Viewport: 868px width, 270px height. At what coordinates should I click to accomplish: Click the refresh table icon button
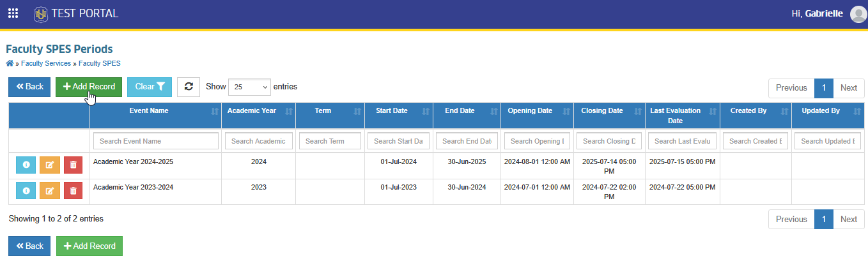pyautogui.click(x=189, y=87)
